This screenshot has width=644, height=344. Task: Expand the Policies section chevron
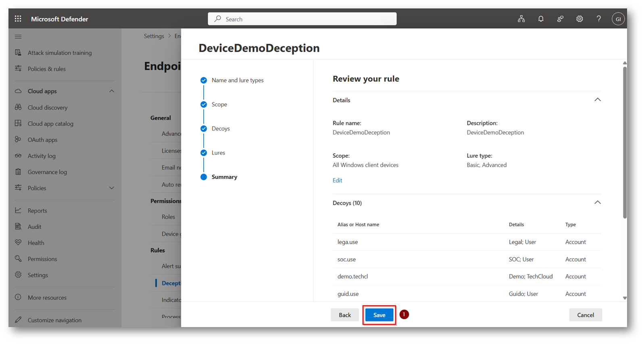(x=112, y=188)
